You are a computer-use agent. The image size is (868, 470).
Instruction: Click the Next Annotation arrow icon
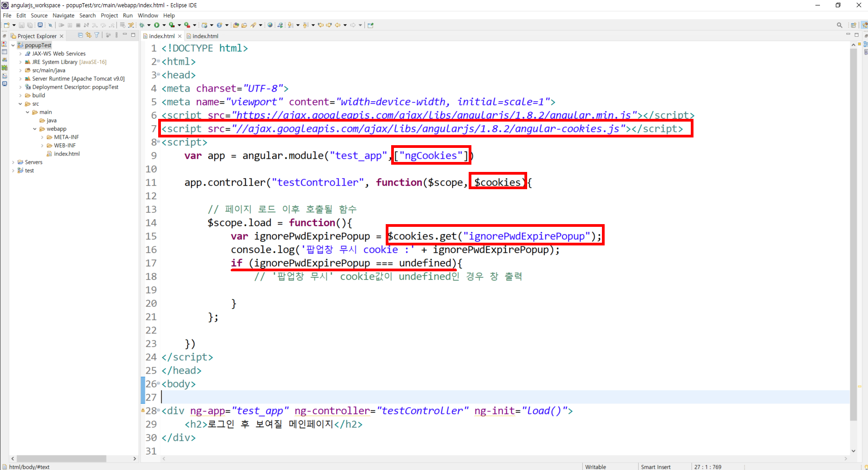(x=291, y=25)
